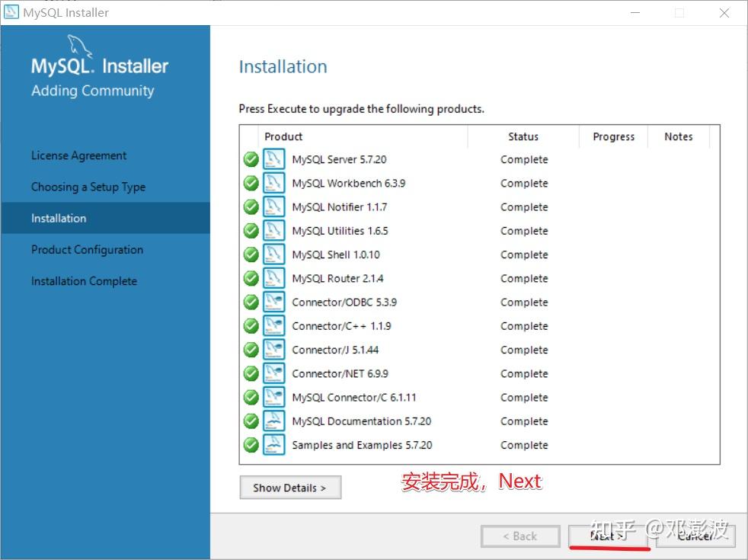Expand Show Details section
The image size is (748, 560).
pos(290,488)
